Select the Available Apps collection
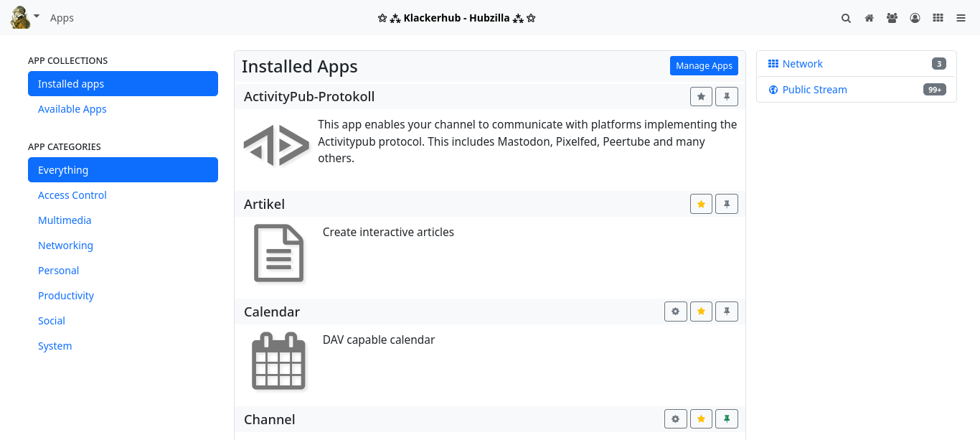980x440 pixels. (72, 109)
